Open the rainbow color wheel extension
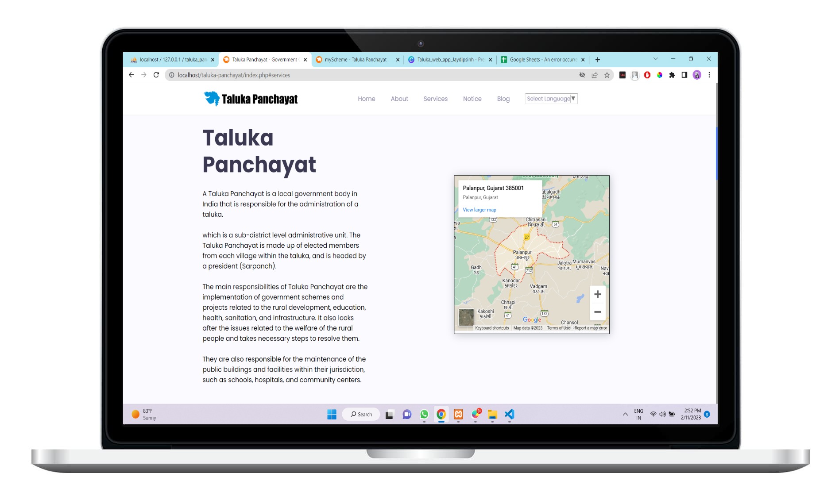Screen dimensions: 839x504 tap(660, 75)
